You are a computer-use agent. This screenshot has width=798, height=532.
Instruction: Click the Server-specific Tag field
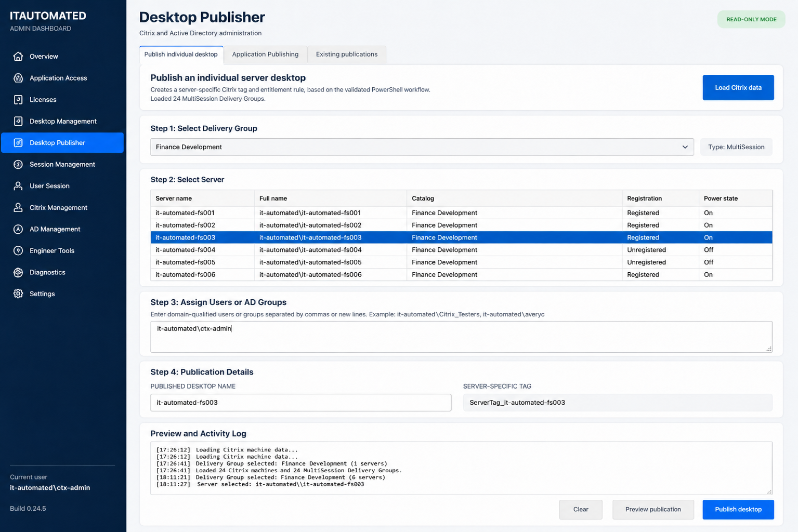[618, 403]
